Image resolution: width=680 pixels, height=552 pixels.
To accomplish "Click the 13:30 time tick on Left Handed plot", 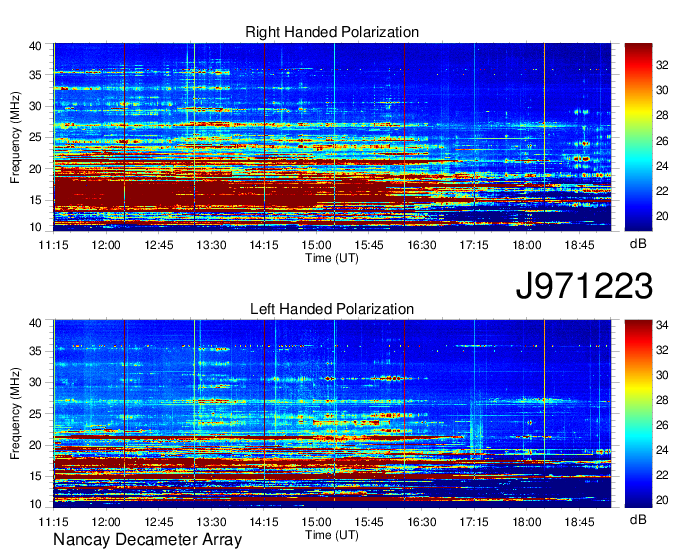I will (x=211, y=522).
